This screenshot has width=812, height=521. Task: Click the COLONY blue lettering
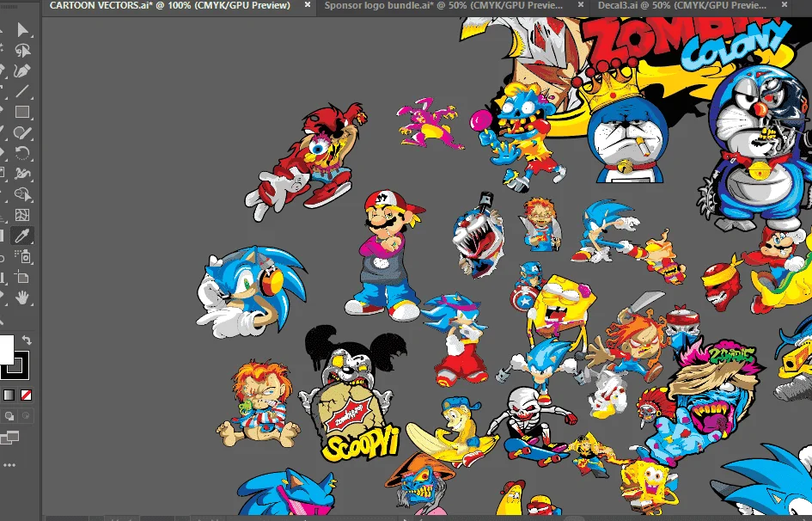tap(736, 46)
